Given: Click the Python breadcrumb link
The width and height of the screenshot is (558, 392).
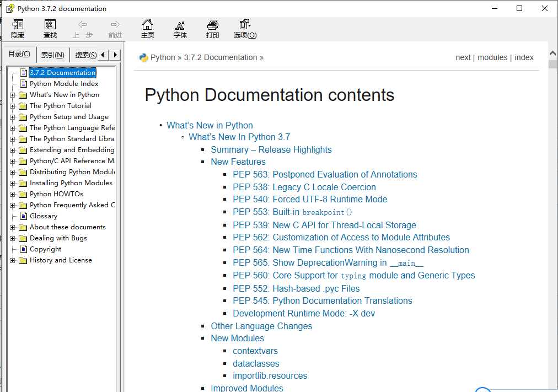Looking at the screenshot, I should point(163,58).
